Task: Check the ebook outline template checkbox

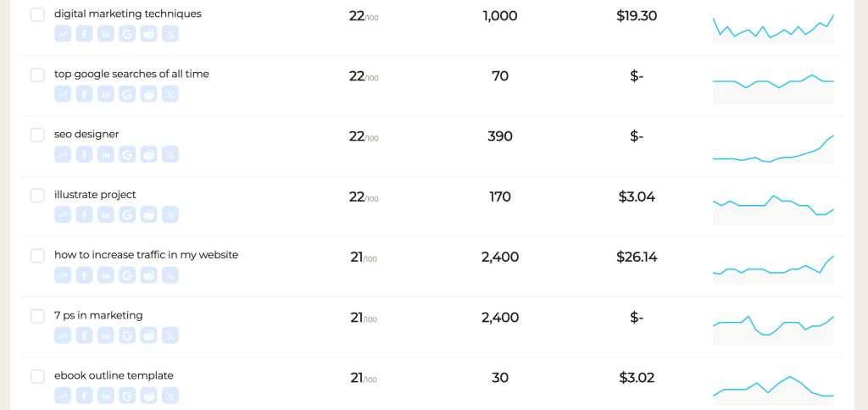Action: coord(37,377)
